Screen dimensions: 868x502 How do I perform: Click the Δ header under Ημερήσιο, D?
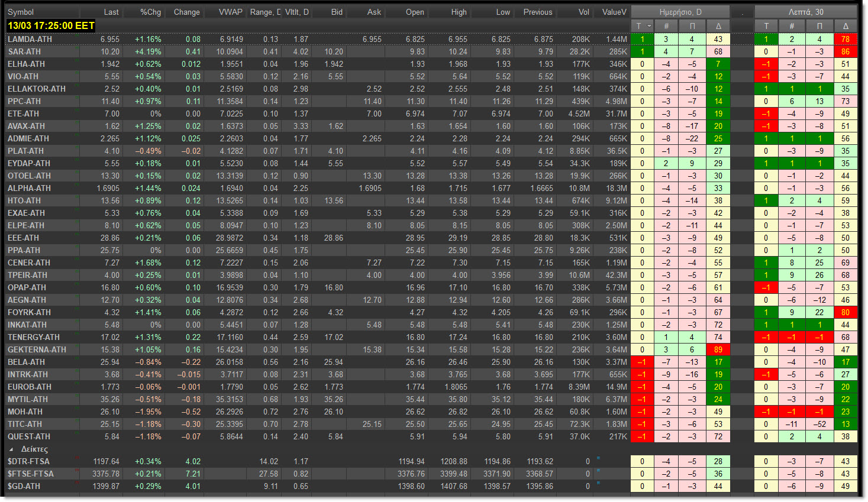[x=718, y=26]
